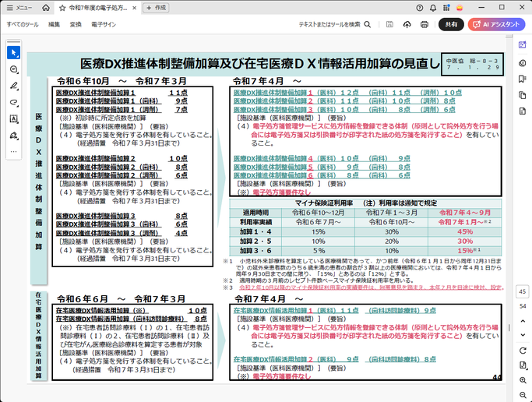The height and width of the screenshot is (402, 532).
Task: Click the 医療DX推進体制整備加算１（医科）１２点 link
Action: coord(296,93)
